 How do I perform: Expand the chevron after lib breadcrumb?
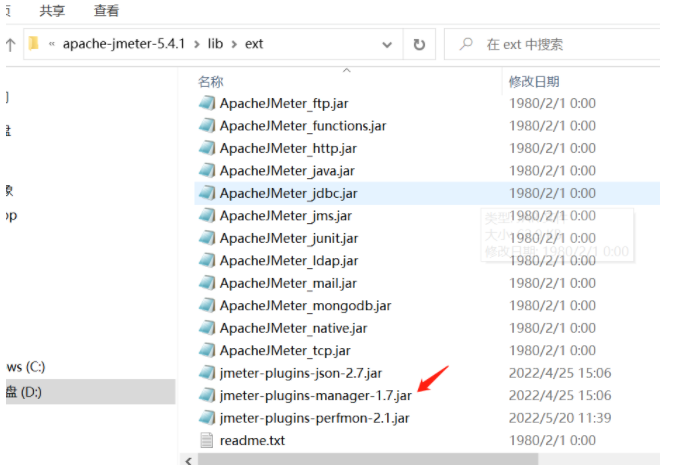[x=234, y=44]
